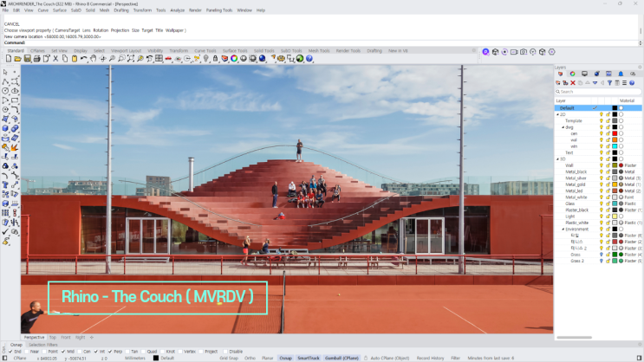Image resolution: width=644 pixels, height=362 pixels.
Task: Click the orange color swatch of wal layer
Action: 615,140
